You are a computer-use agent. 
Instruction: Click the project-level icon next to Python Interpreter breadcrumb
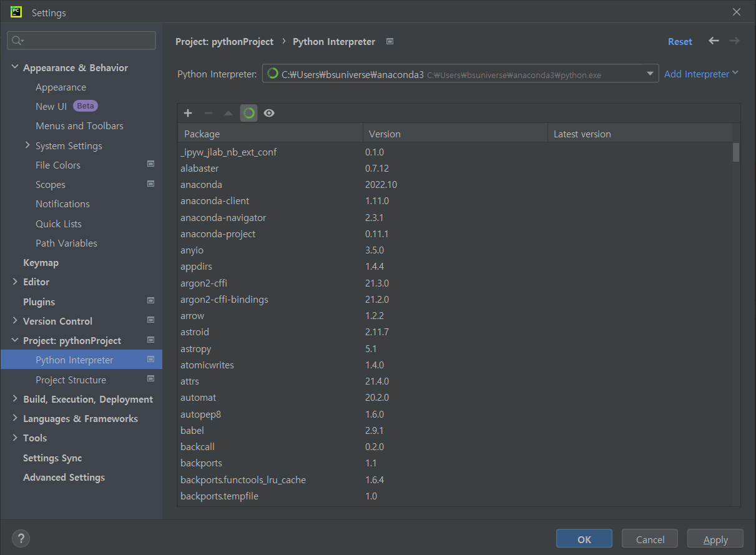[390, 41]
